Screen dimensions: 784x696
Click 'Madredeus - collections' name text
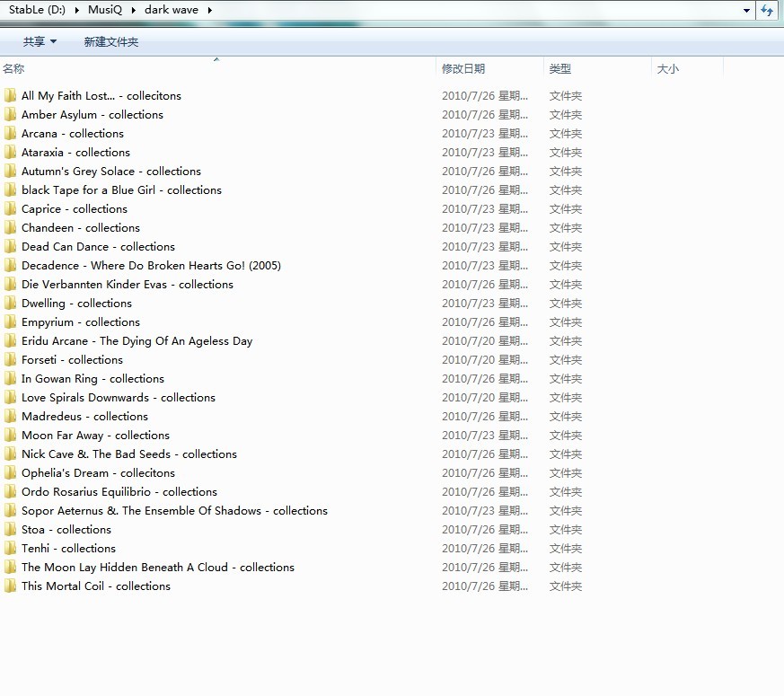pyautogui.click(x=84, y=417)
